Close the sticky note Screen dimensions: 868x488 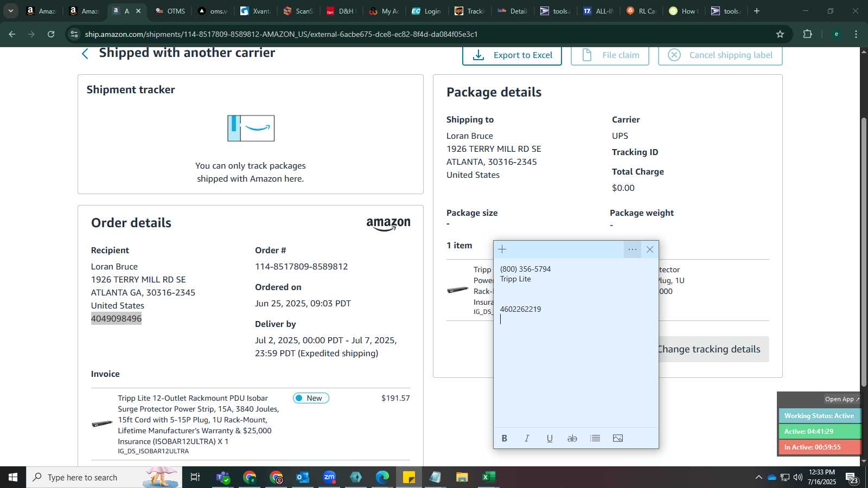(650, 249)
